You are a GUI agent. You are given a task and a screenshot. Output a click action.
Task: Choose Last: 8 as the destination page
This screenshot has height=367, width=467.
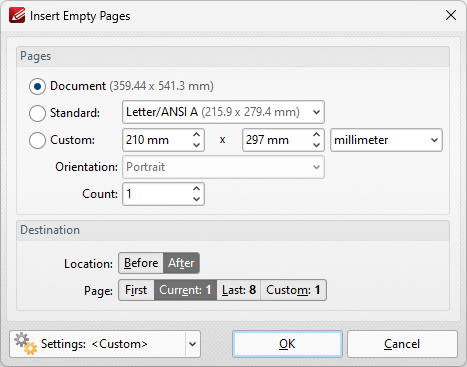point(239,290)
